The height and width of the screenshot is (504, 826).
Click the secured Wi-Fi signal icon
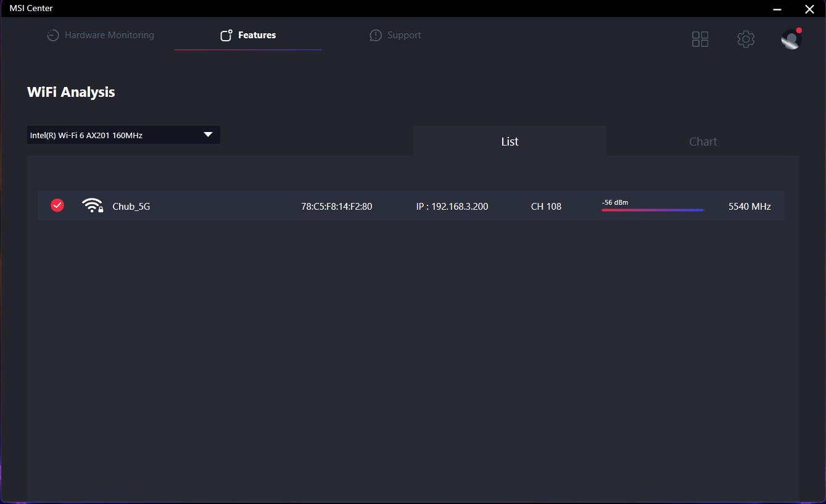point(93,206)
